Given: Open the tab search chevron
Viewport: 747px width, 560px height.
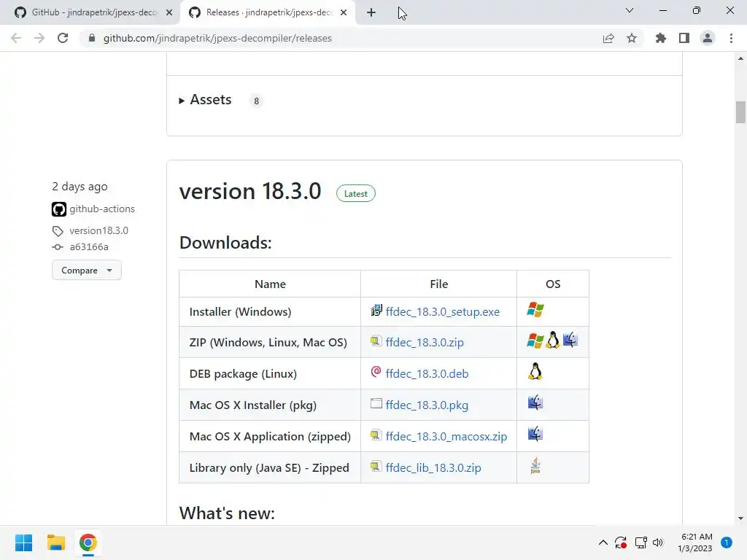Looking at the screenshot, I should [630, 10].
